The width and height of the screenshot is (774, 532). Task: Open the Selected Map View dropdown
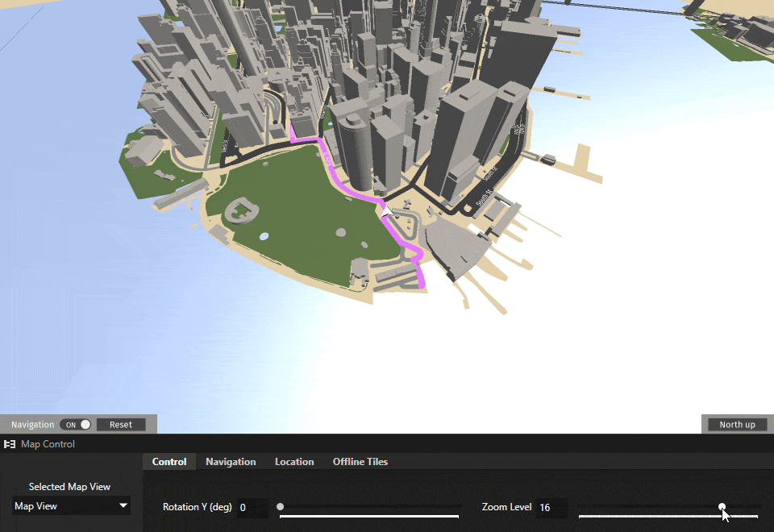click(70, 505)
